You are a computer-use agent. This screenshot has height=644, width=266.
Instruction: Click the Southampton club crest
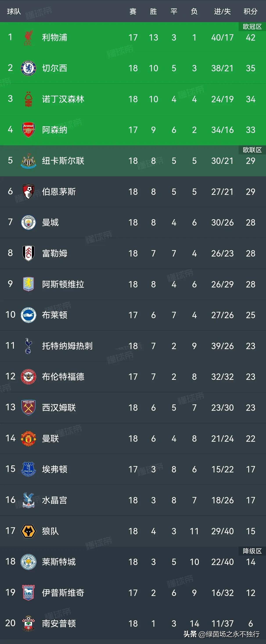point(28,624)
